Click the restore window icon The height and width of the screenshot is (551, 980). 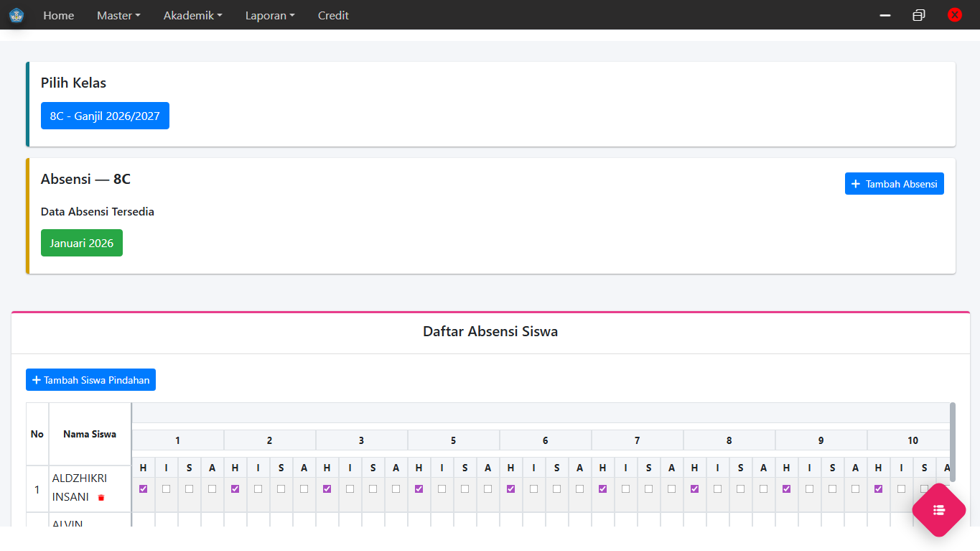coord(918,15)
